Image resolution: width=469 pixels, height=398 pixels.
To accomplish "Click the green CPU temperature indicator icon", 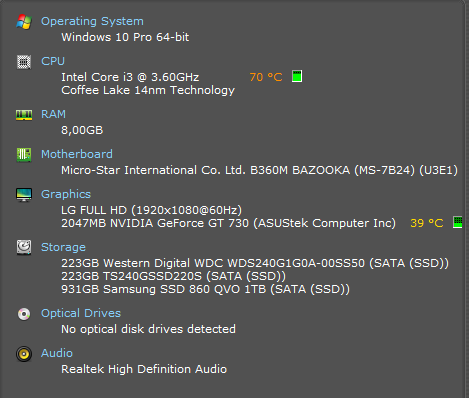I will pyautogui.click(x=297, y=76).
